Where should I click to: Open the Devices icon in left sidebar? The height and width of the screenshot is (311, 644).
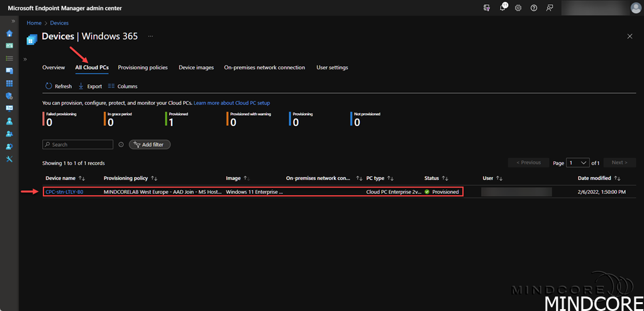pyautogui.click(x=9, y=71)
